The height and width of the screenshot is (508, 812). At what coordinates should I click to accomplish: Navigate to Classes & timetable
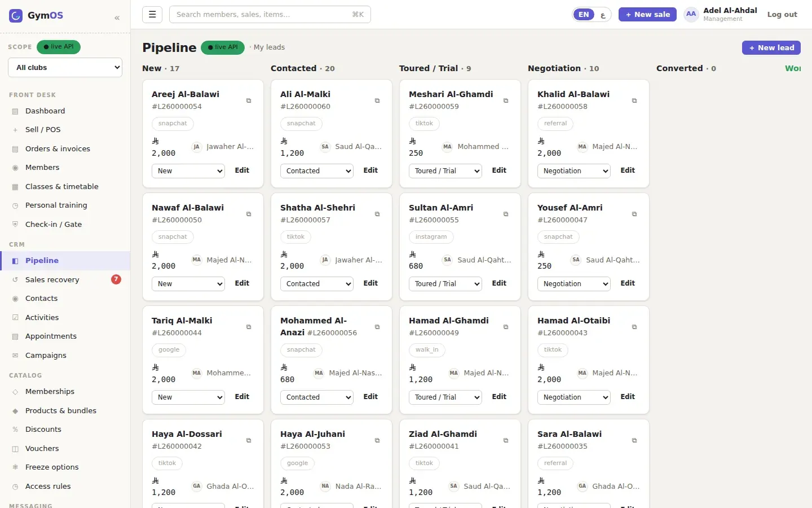click(65, 187)
